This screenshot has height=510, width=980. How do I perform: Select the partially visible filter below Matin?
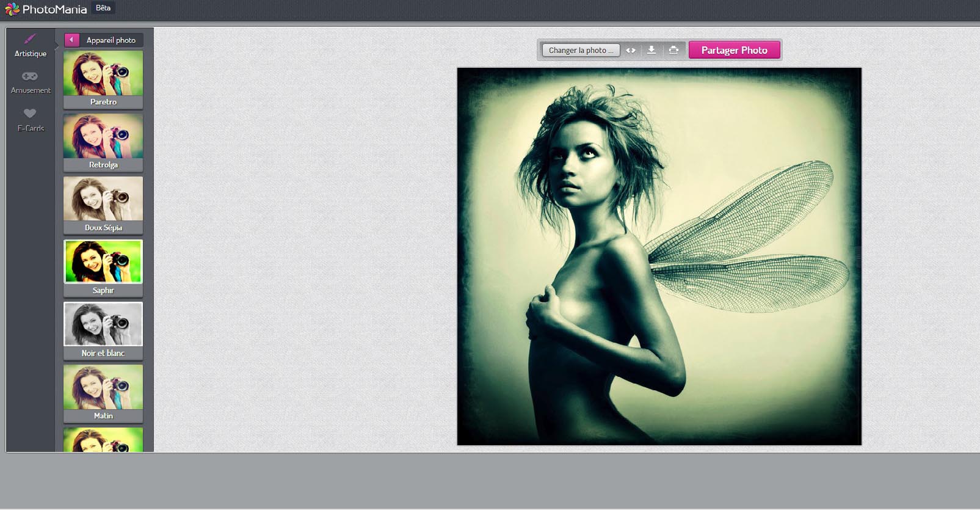tap(103, 440)
